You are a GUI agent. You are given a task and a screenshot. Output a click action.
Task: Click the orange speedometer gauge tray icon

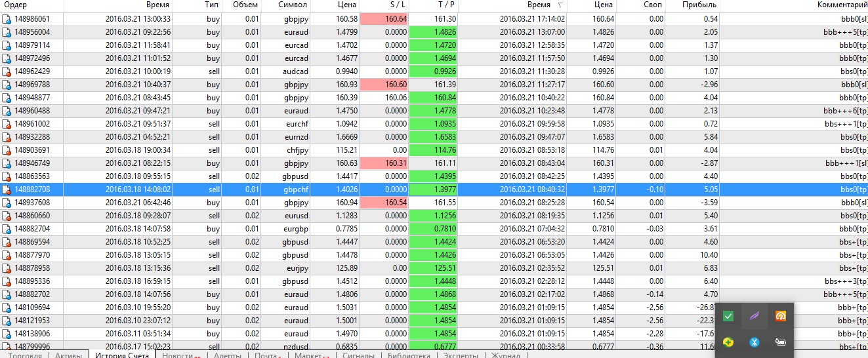780,316
